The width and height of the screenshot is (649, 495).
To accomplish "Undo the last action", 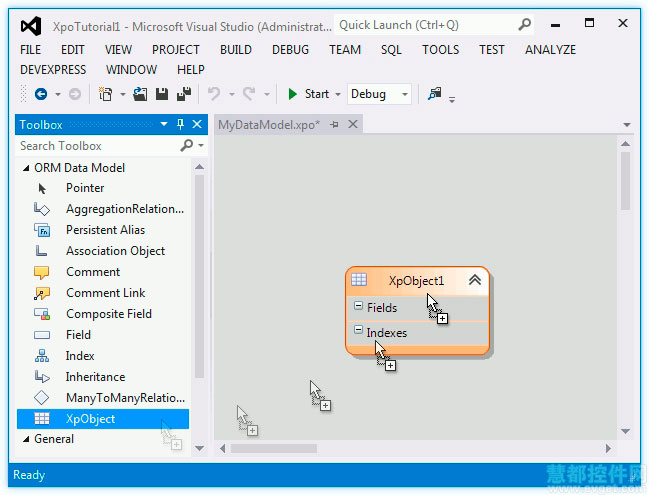I will point(214,94).
